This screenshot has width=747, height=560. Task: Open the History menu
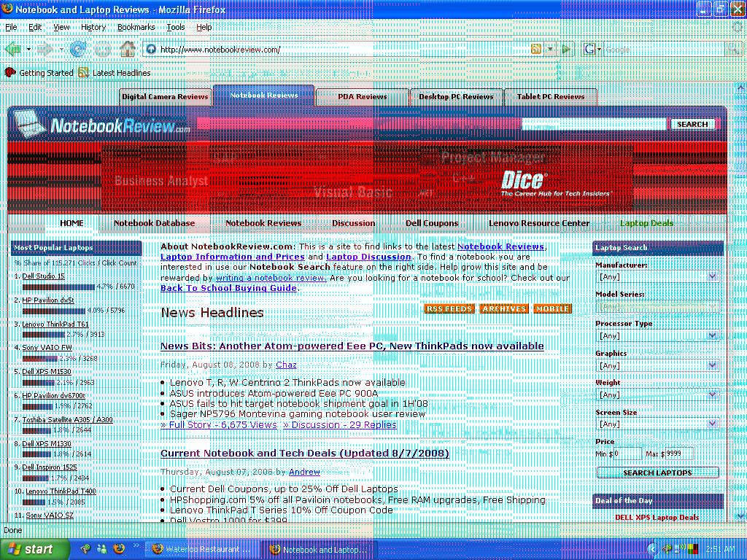pos(93,27)
